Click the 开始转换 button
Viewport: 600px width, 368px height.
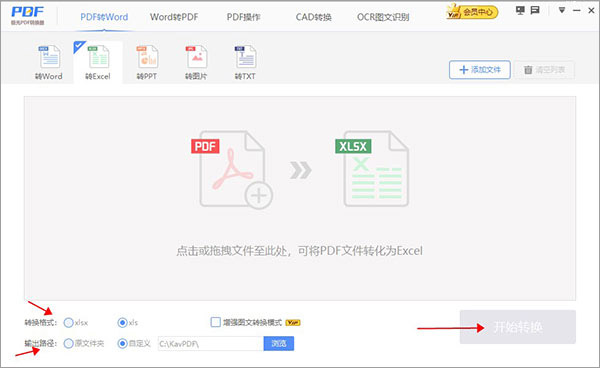coord(518,327)
